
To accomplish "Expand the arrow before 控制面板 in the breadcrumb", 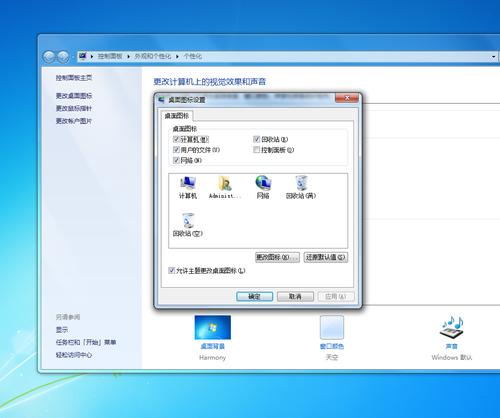I will coord(92,56).
